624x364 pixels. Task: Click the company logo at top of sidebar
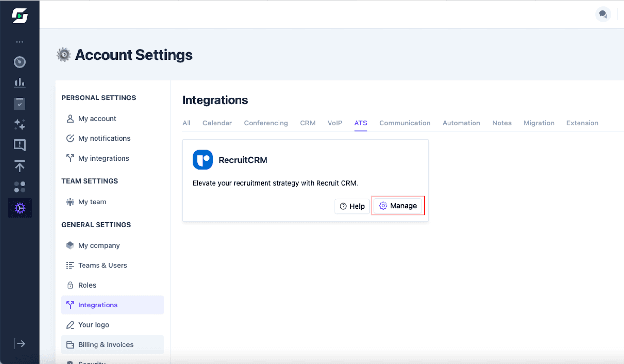pos(19,16)
